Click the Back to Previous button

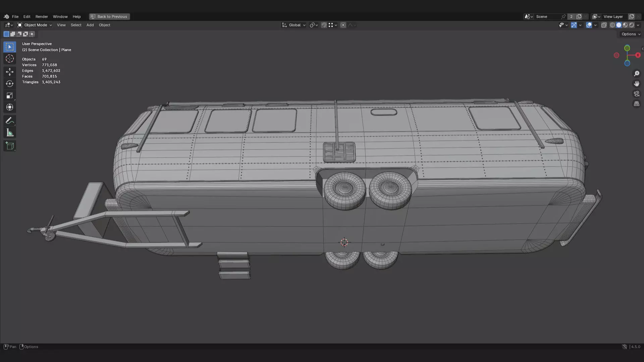[x=109, y=16]
